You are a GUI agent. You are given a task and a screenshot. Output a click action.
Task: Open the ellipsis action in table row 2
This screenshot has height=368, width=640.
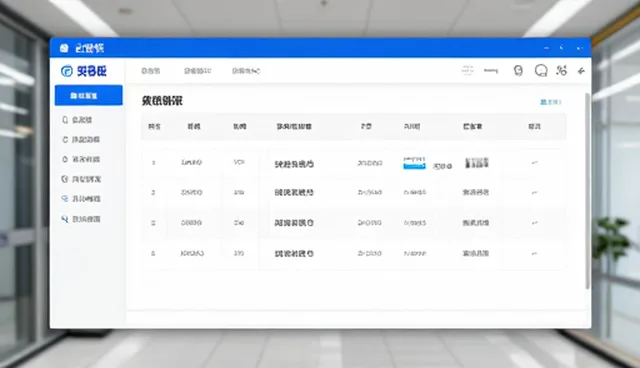click(534, 192)
